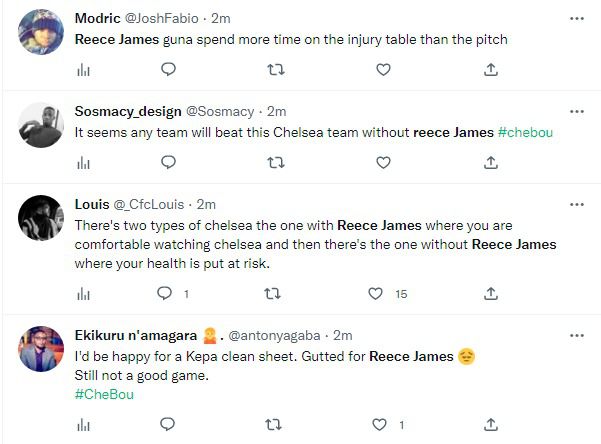The image size is (601, 444).
Task: Like Ekikuru n'amagara's Kepa tweet
Action: point(379,425)
